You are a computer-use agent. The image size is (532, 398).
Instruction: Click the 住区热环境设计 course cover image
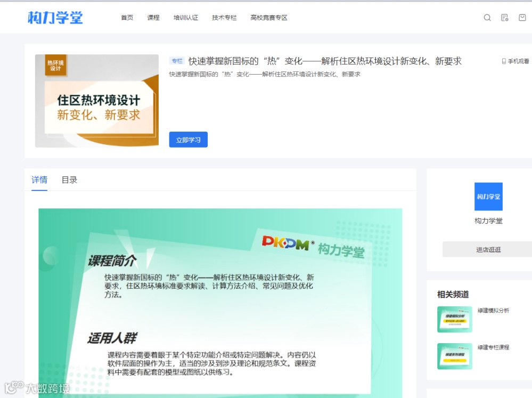click(97, 101)
